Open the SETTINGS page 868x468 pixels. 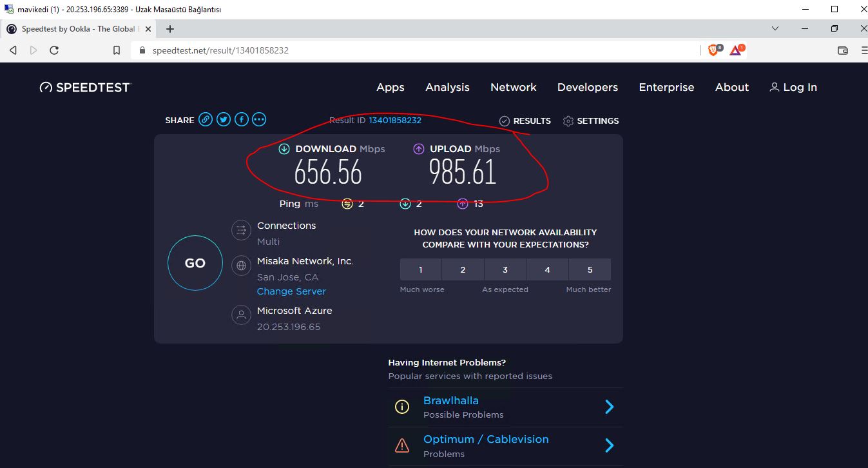click(591, 121)
